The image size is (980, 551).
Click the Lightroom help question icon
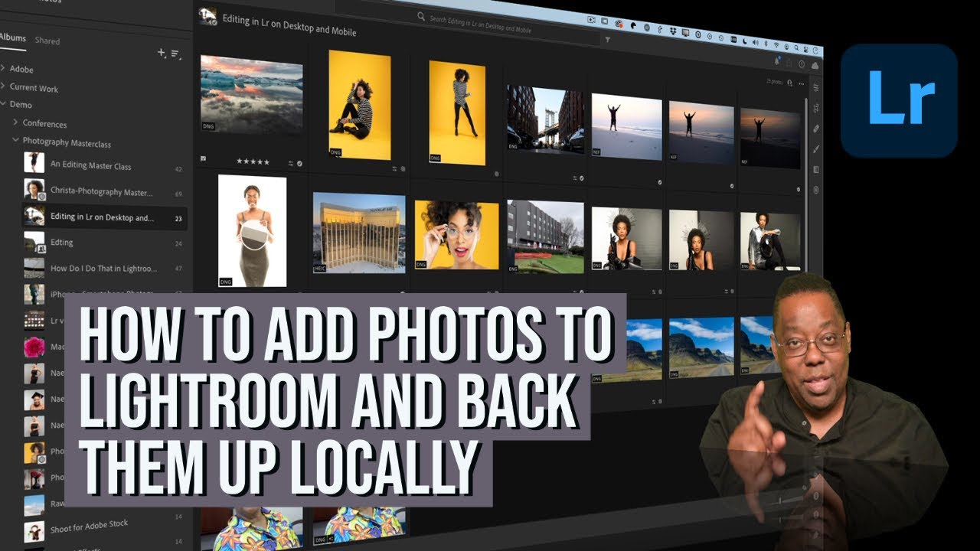click(802, 64)
